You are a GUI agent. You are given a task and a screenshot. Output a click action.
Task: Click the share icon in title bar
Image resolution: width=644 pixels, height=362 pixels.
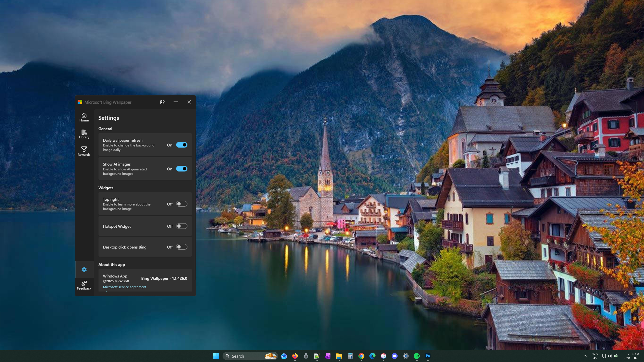(162, 102)
